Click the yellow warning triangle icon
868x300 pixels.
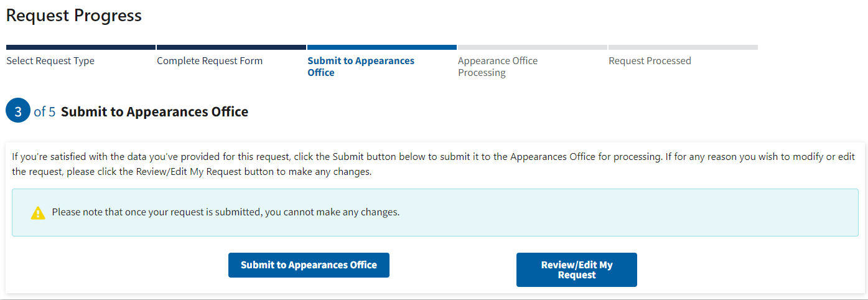point(38,213)
